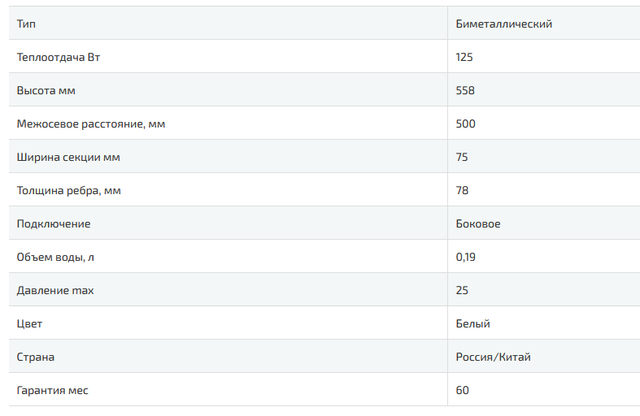
Task: Click the 'Тип' row label
Action: coord(27,23)
